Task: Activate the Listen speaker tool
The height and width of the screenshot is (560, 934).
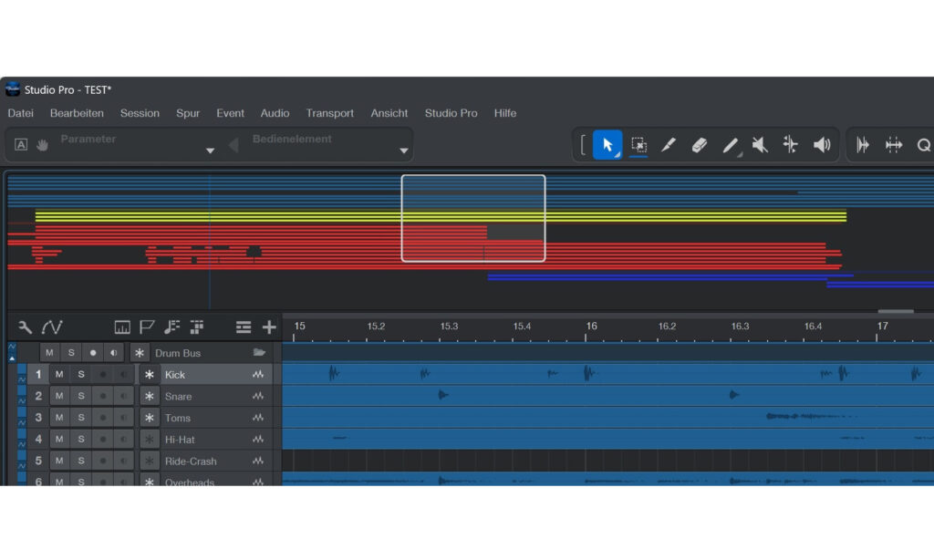Action: tap(822, 145)
